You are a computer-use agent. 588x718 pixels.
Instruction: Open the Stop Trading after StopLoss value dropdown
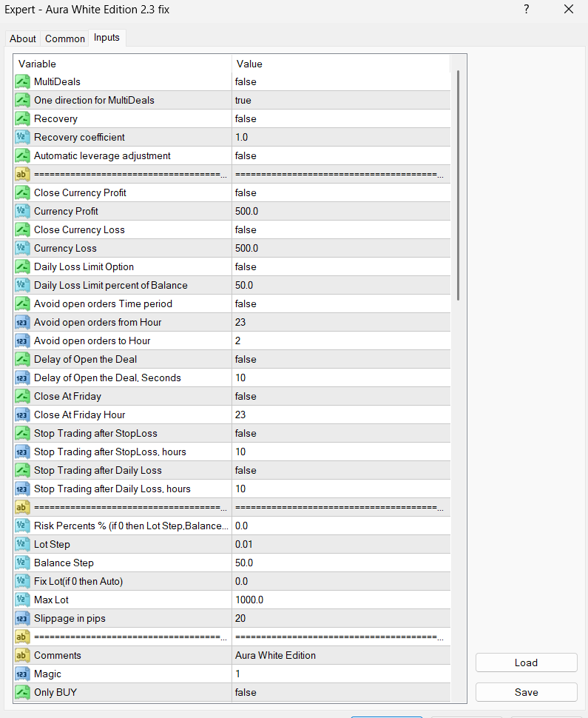click(340, 433)
